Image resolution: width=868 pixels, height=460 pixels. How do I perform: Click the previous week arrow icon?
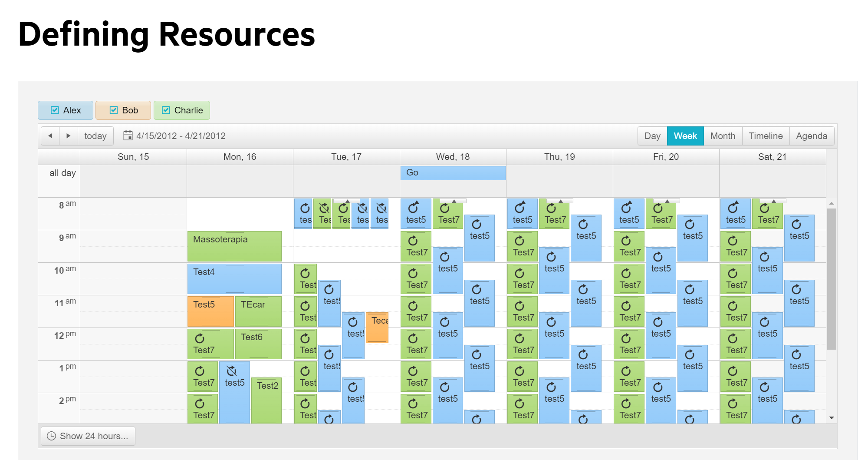click(x=50, y=136)
